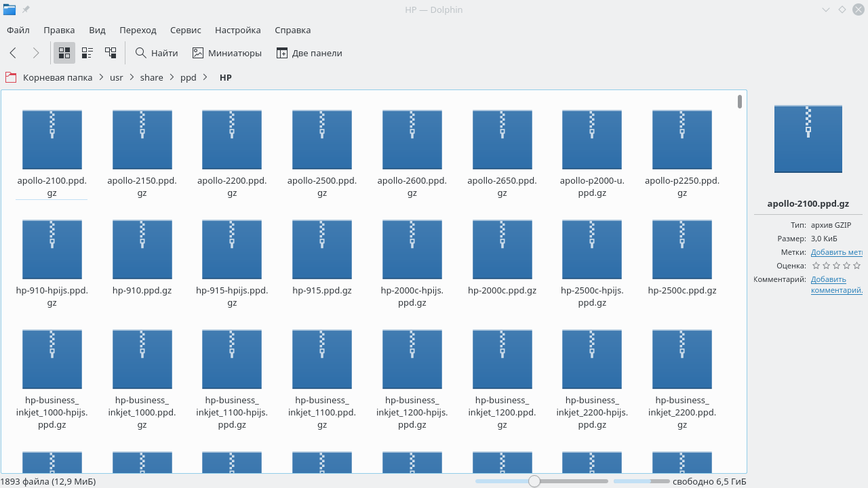Set rating with the first star
Viewport: 868px width, 488px height.
pos(816,266)
